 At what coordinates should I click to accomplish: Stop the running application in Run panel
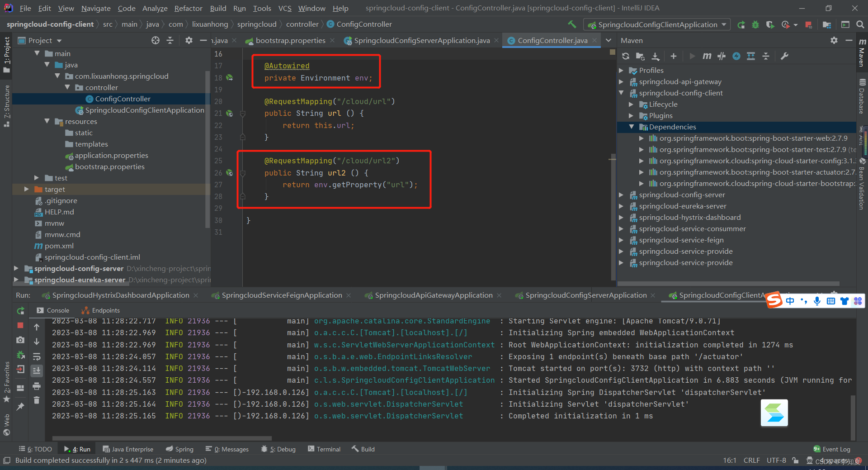pyautogui.click(x=20, y=325)
